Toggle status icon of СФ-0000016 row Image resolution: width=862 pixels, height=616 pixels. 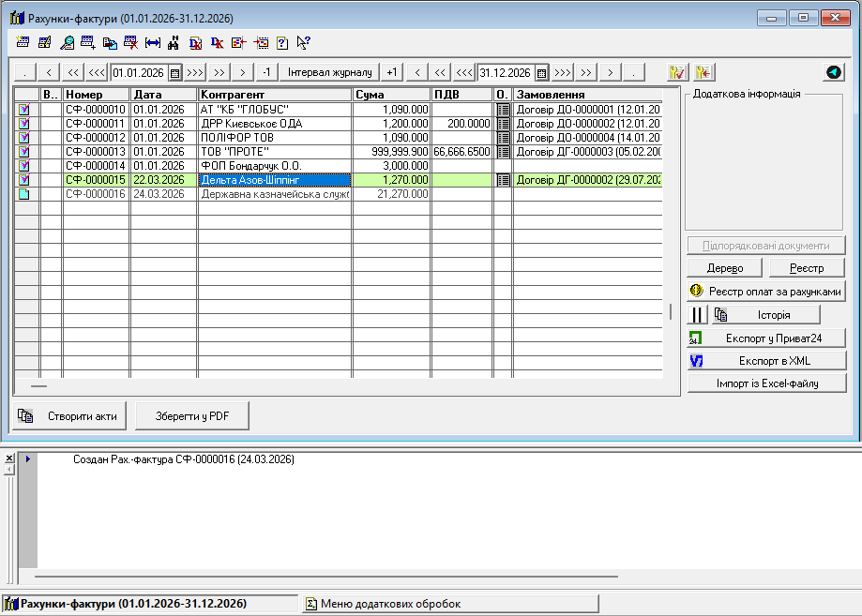[23, 194]
